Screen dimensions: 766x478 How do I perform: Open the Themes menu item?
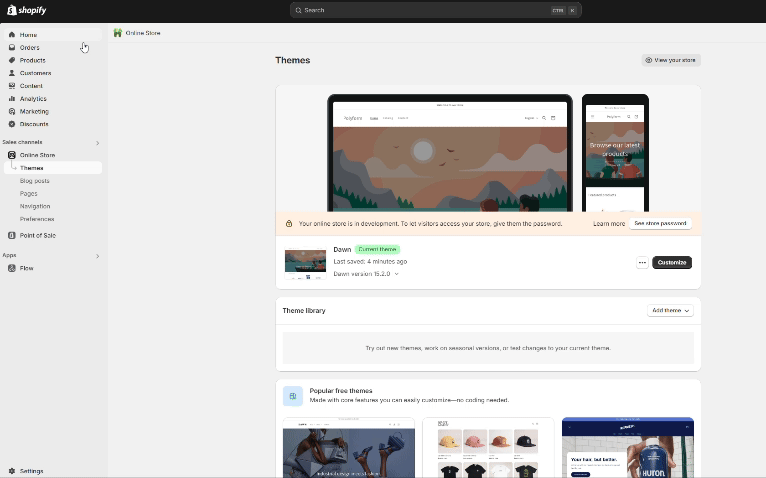pyautogui.click(x=53, y=168)
